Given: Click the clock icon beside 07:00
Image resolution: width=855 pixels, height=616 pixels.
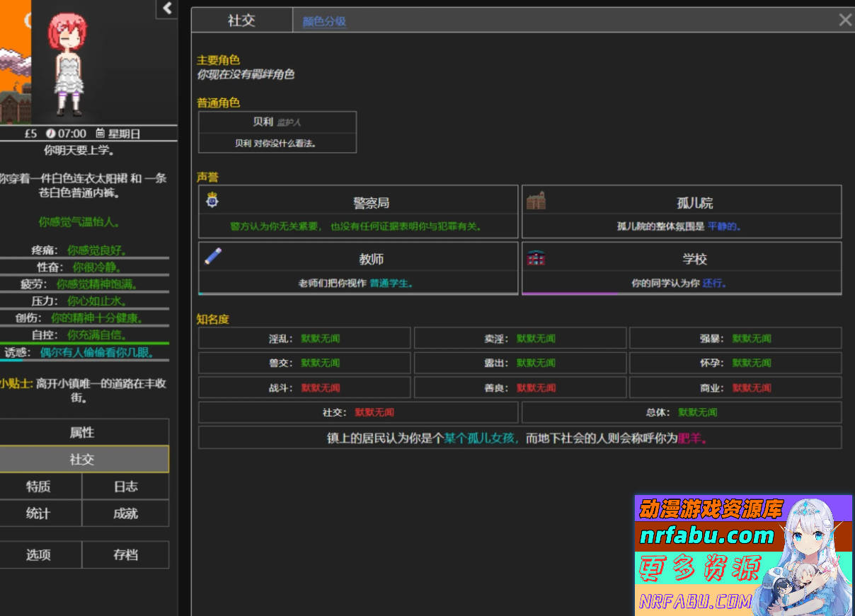Looking at the screenshot, I should click(x=50, y=134).
